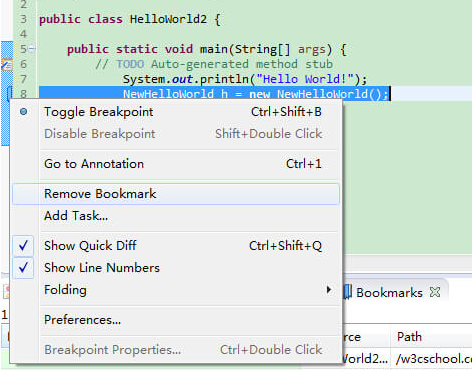This screenshot has height=370, width=472.
Task: Click the println Hello World line
Action: pyautogui.click(x=245, y=79)
